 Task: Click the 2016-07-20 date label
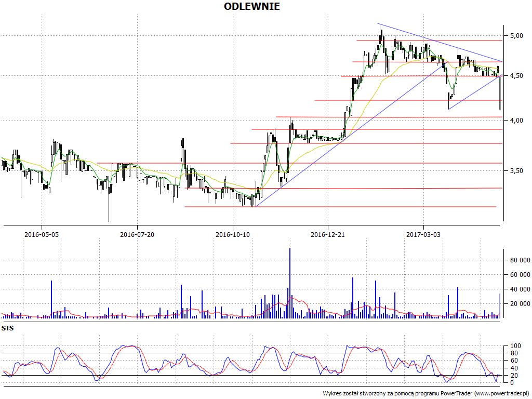(x=137, y=234)
